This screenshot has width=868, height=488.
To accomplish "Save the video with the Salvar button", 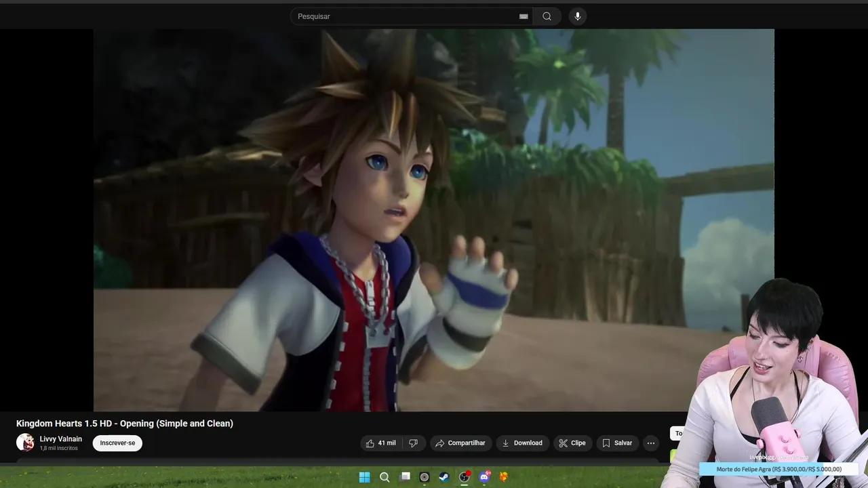I will tap(617, 443).
